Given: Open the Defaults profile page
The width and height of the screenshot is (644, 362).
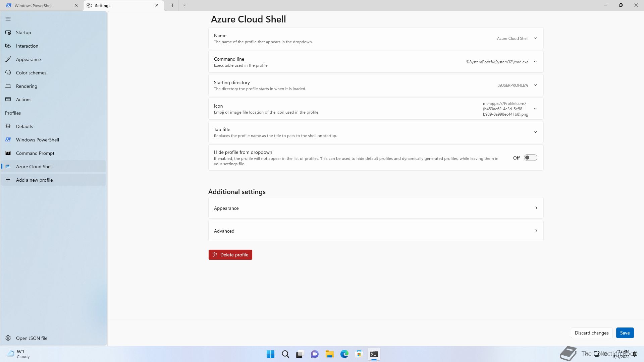Looking at the screenshot, I should [54, 126].
